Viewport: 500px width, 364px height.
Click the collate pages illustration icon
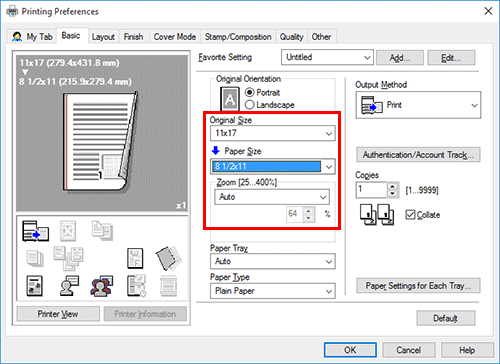pyautogui.click(x=377, y=215)
